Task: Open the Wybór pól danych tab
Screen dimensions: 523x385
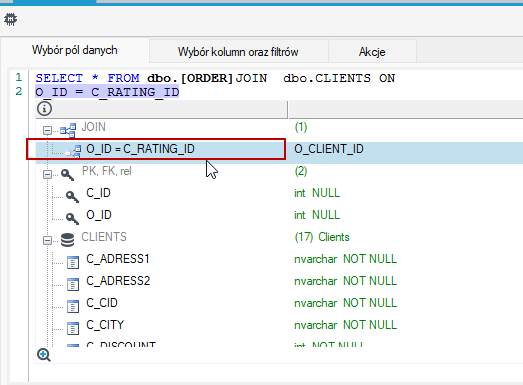Action: 75,50
